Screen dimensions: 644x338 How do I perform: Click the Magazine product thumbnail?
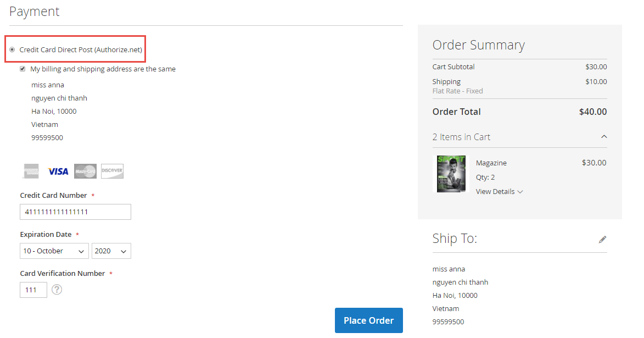451,174
